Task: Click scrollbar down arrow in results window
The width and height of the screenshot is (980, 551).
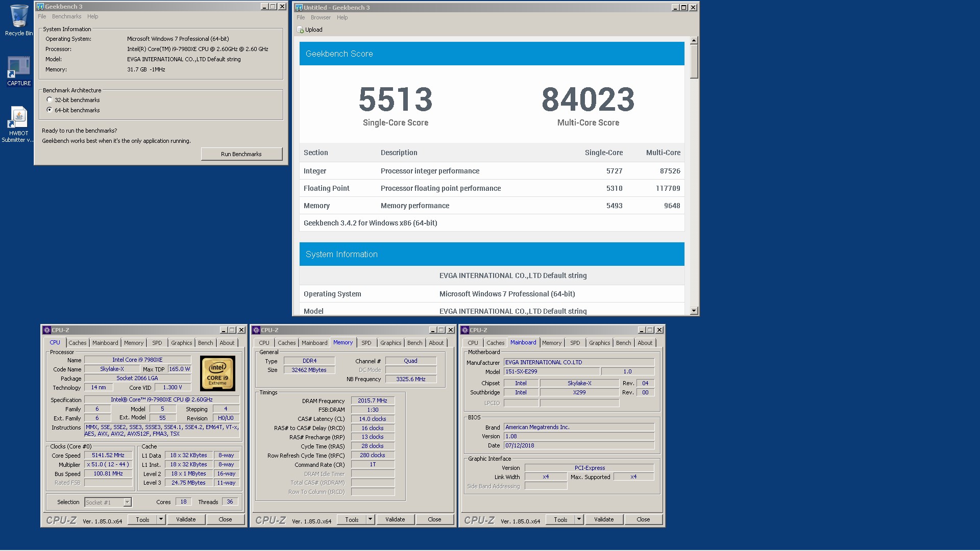Action: (x=694, y=311)
